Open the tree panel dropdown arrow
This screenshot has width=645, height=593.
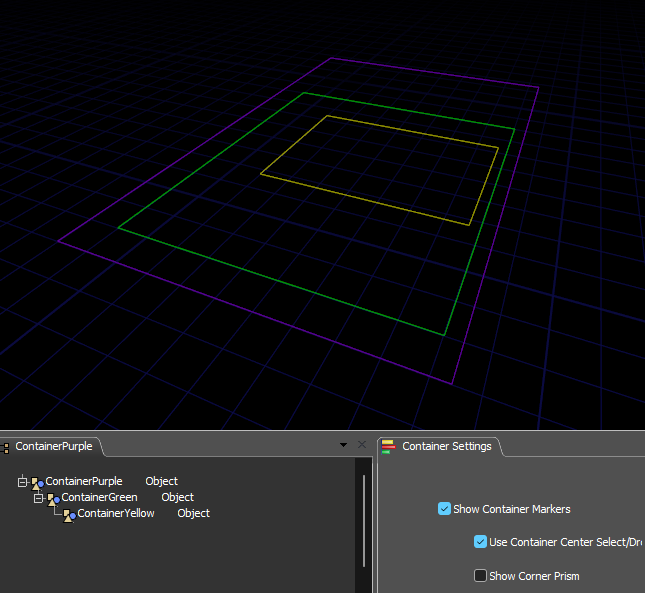(343, 445)
